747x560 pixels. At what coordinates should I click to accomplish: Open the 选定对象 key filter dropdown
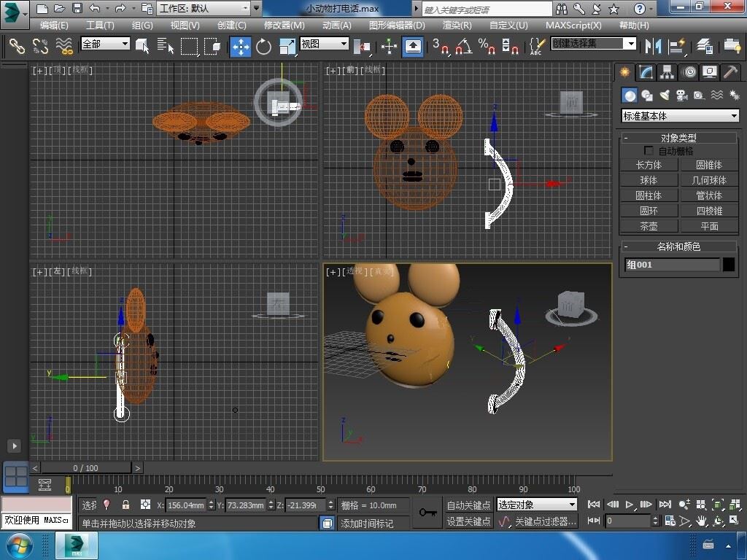coord(537,505)
